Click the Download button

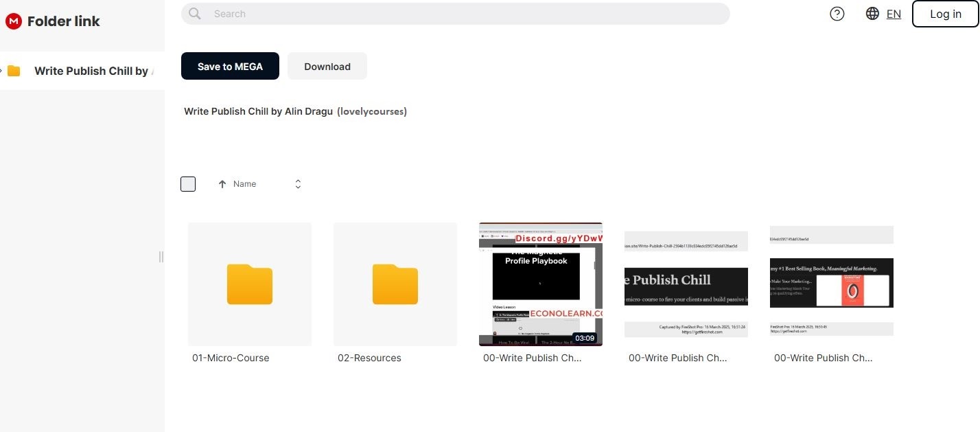(327, 67)
